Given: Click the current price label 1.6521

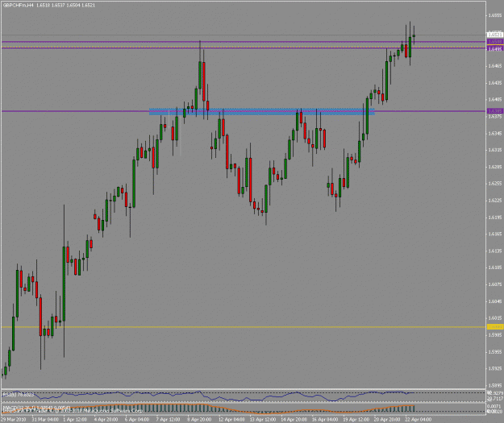Looking at the screenshot, I should coord(495,35).
